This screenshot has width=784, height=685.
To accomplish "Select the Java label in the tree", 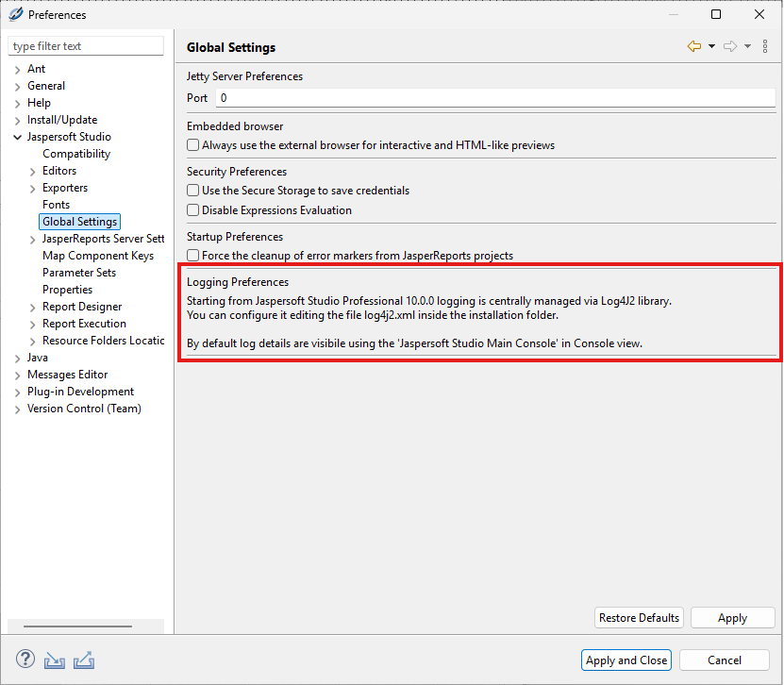I will click(x=38, y=358).
